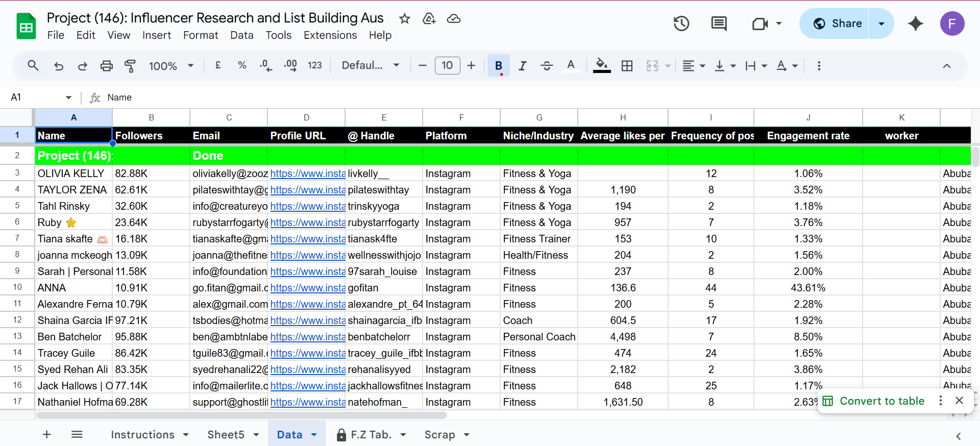Open version history clock icon
The width and height of the screenshot is (980, 446).
pos(681,23)
